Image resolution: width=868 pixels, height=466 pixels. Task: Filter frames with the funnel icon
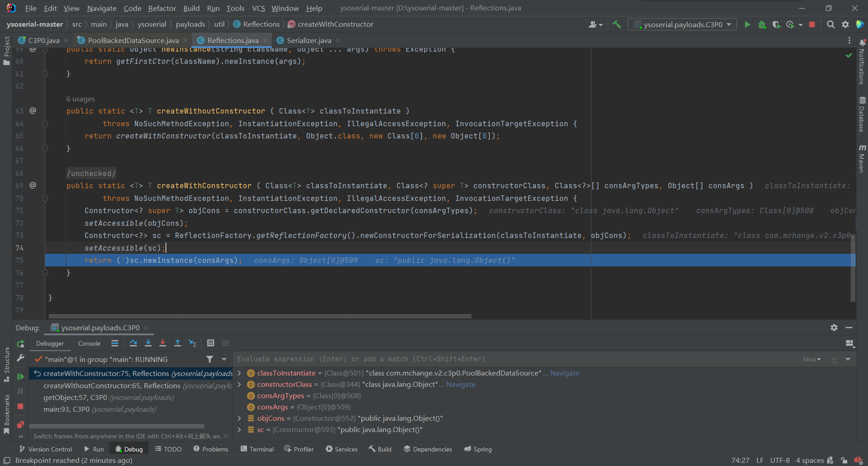coord(210,359)
